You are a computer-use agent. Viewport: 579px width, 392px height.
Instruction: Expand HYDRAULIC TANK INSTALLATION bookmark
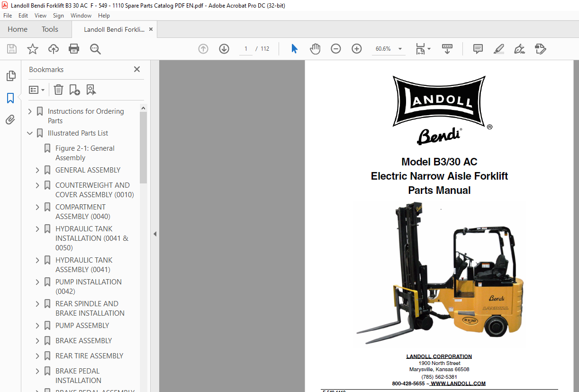pos(37,229)
